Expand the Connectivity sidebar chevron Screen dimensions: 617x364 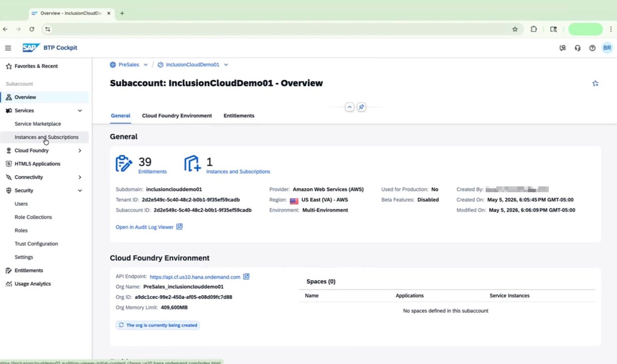(80, 177)
